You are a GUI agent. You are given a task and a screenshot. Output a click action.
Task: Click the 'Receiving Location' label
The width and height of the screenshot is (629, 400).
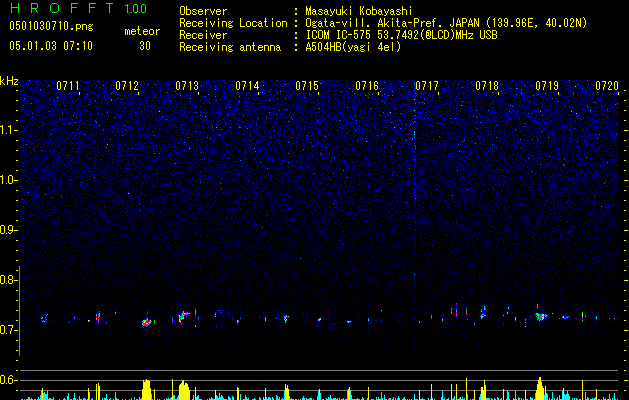pyautogui.click(x=233, y=23)
